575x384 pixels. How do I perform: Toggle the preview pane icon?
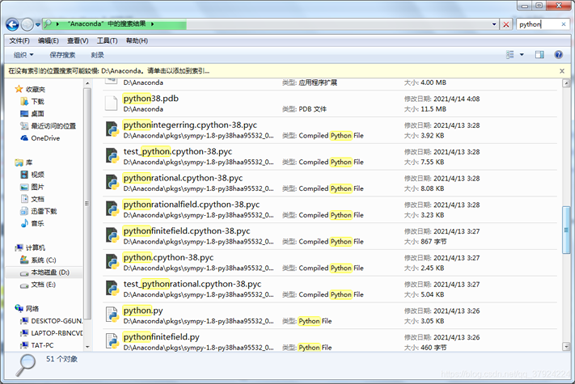pos(539,55)
